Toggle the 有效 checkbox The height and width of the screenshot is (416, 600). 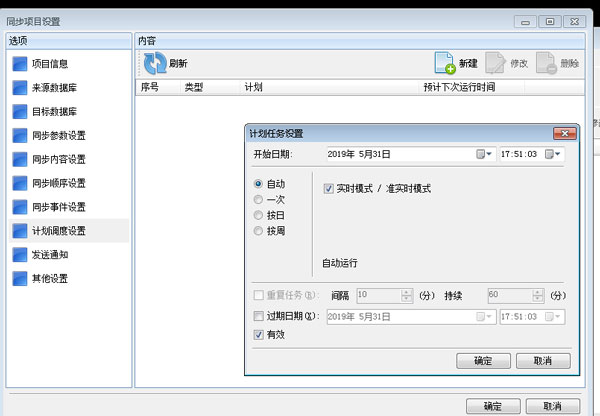click(x=259, y=335)
